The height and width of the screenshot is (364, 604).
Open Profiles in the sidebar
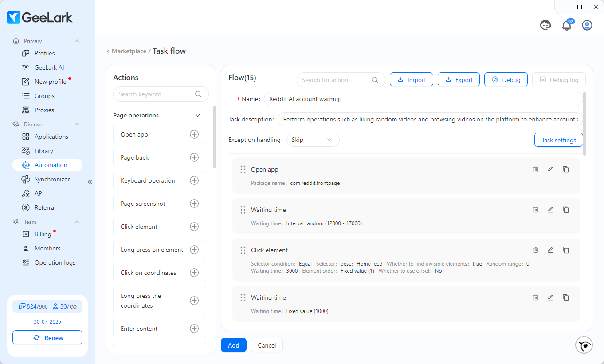[x=47, y=53]
